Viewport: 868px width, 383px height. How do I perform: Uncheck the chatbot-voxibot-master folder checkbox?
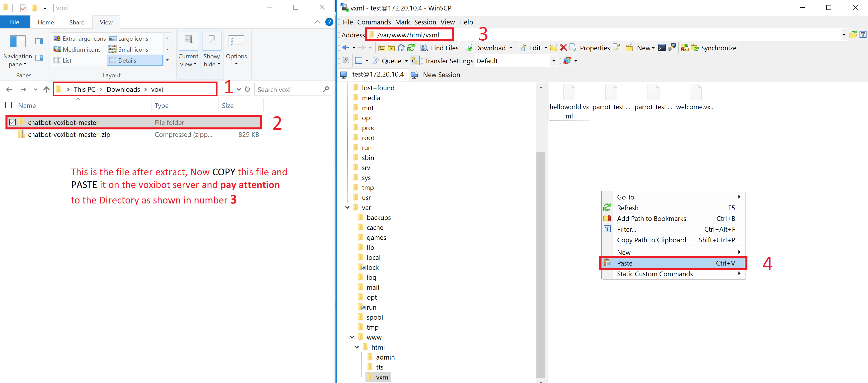coord(12,122)
